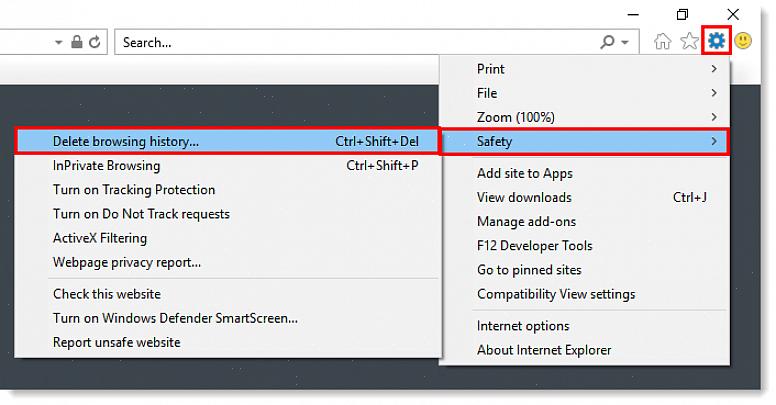Viewport: 776px width, 405px height.
Task: Open View downloads
Action: [x=584, y=198]
